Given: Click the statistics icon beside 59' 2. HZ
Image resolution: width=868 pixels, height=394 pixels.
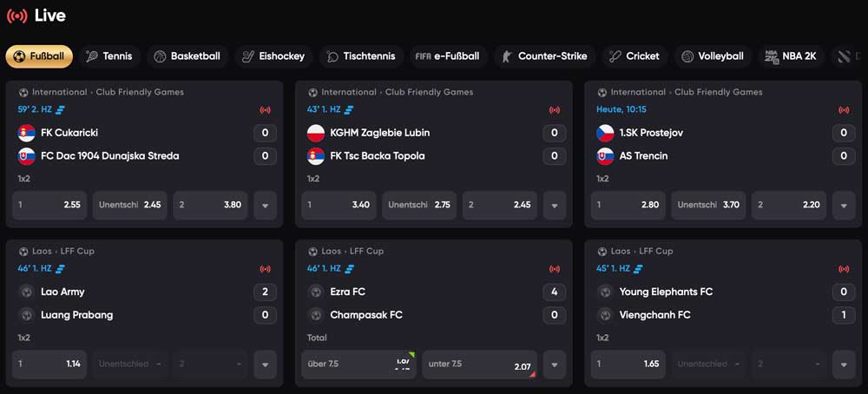Looking at the screenshot, I should [61, 110].
